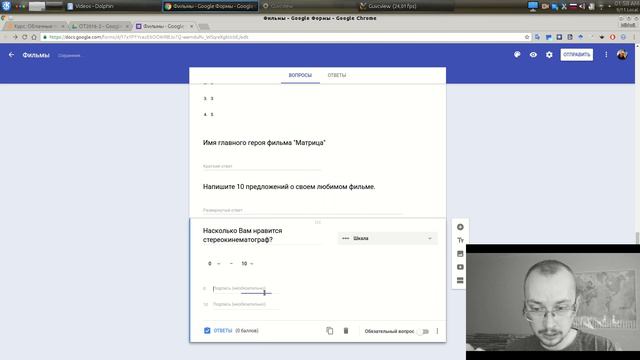
Task: Open the color palette theme icon
Action: tap(517, 55)
